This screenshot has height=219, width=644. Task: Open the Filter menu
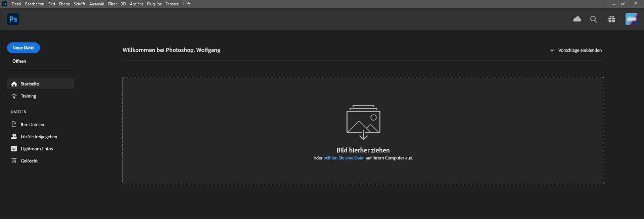tap(112, 4)
